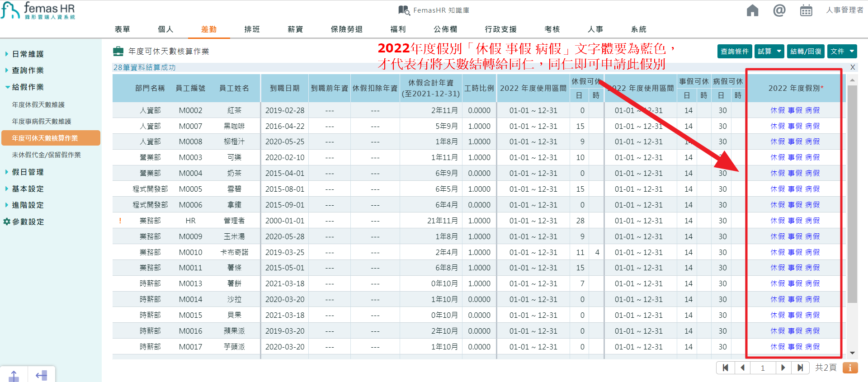Click the collapse sidebar arrow icon
The image size is (868, 382).
[41, 375]
